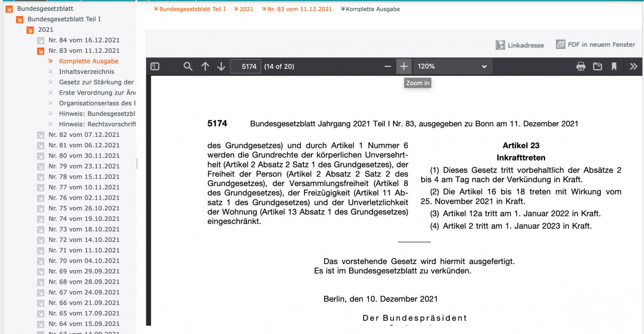The image size is (644, 334).
Task: Expand Nr. 82 vom 07.12.2021 entry
Action: pyautogui.click(x=41, y=135)
